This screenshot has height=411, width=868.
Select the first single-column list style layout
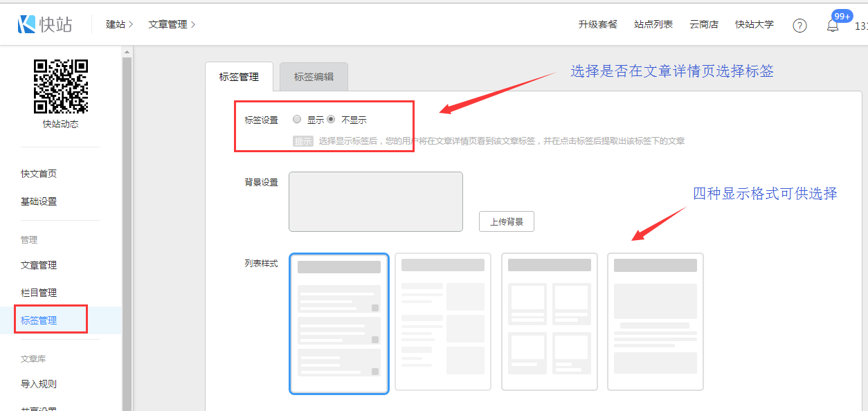(339, 323)
